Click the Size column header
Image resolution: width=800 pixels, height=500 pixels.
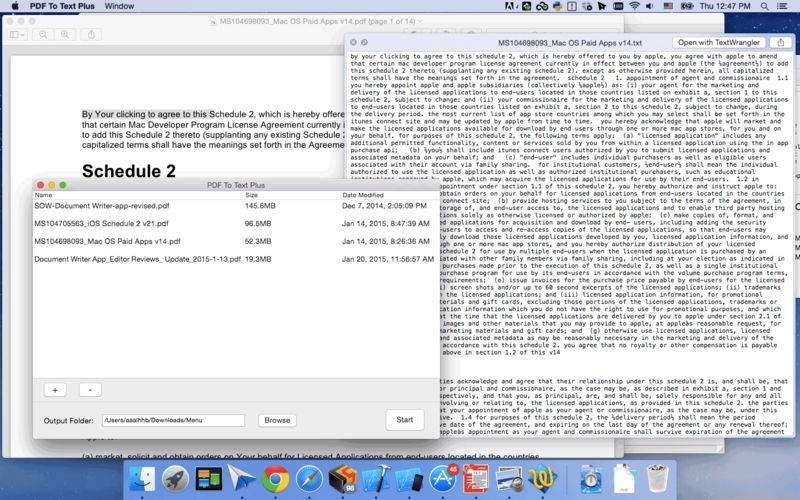[x=252, y=195]
